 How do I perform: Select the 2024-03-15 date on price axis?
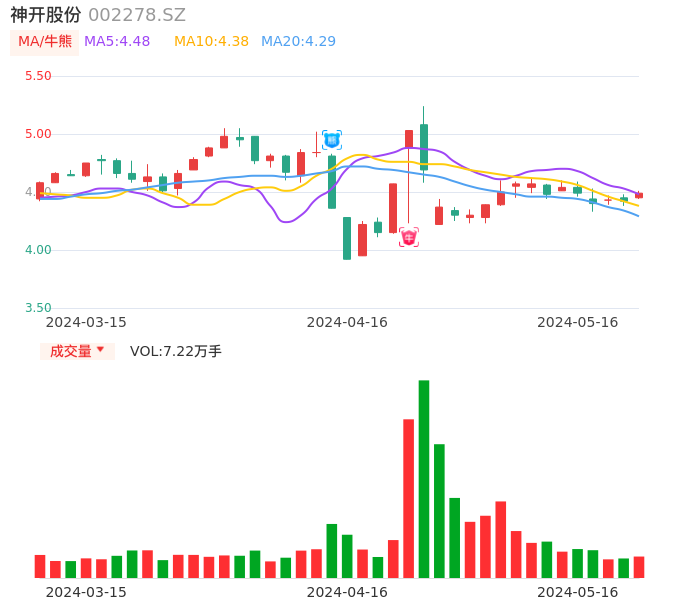[x=86, y=322]
